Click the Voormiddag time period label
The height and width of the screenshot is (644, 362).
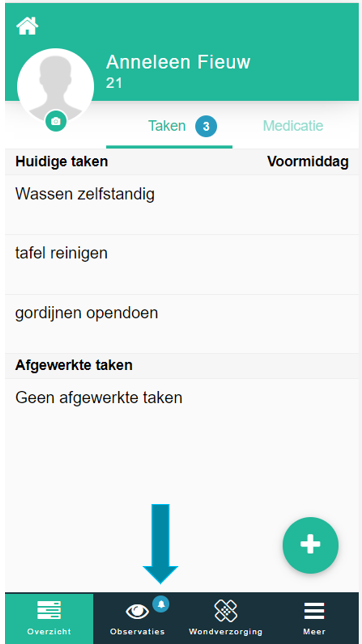coord(308,161)
